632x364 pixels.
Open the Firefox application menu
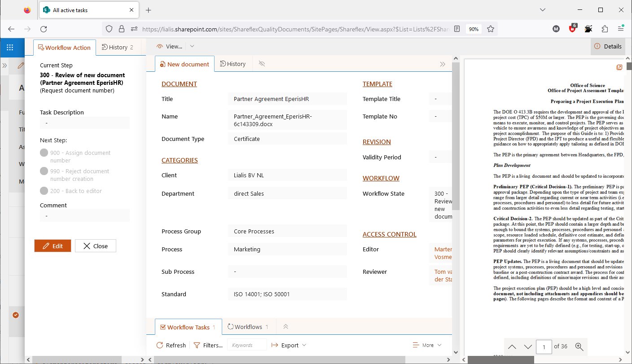[621, 29]
